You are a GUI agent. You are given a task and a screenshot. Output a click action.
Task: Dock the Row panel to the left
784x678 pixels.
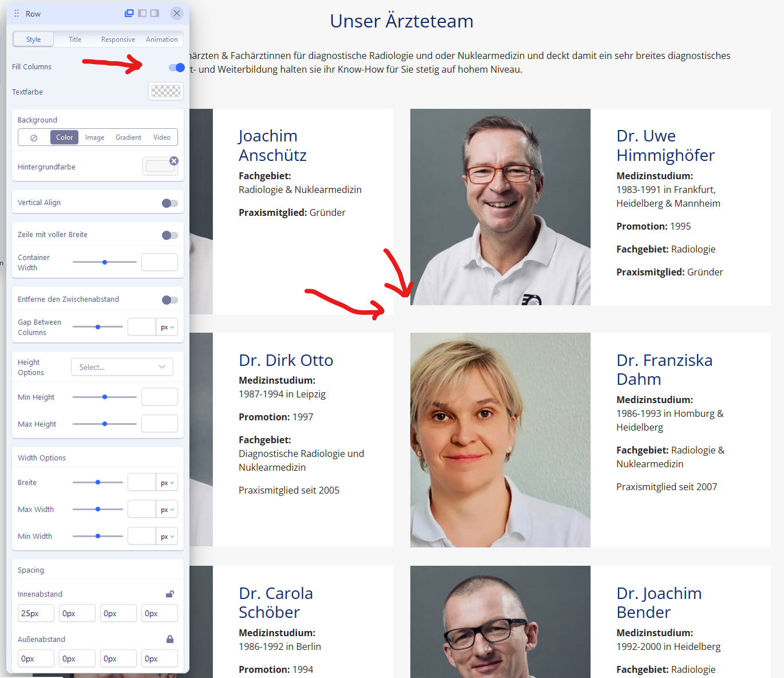pos(142,13)
